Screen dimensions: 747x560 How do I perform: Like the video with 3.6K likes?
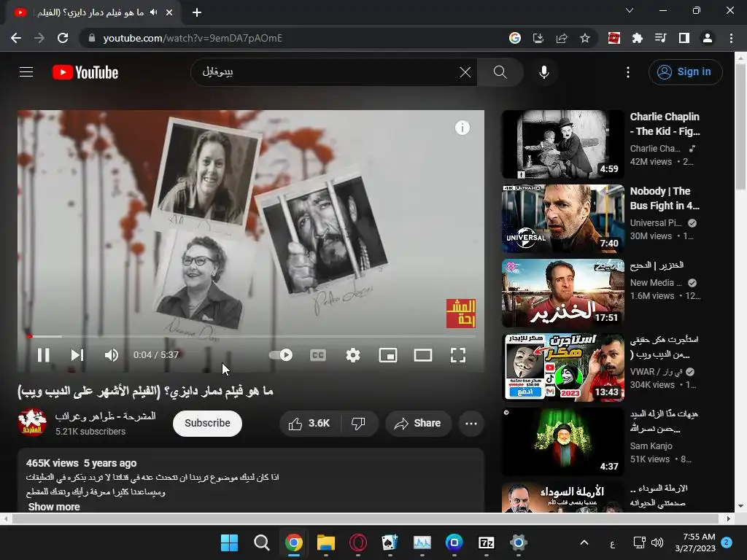coord(309,423)
